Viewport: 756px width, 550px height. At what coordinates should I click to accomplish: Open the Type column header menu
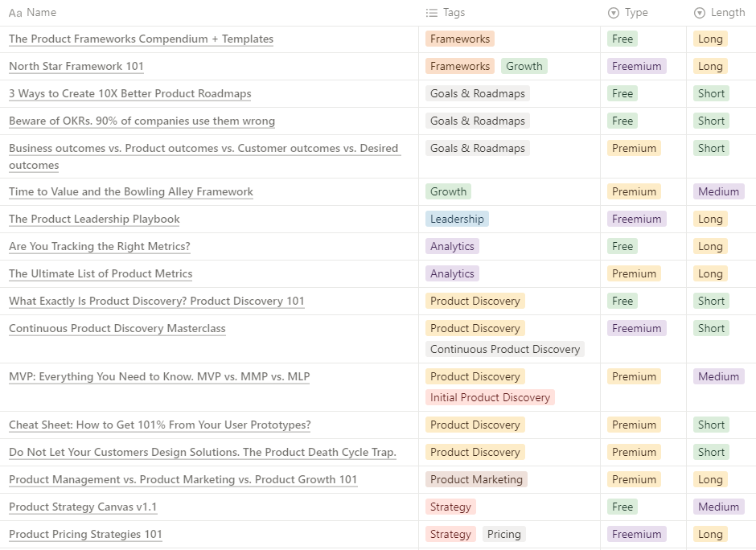(x=643, y=13)
